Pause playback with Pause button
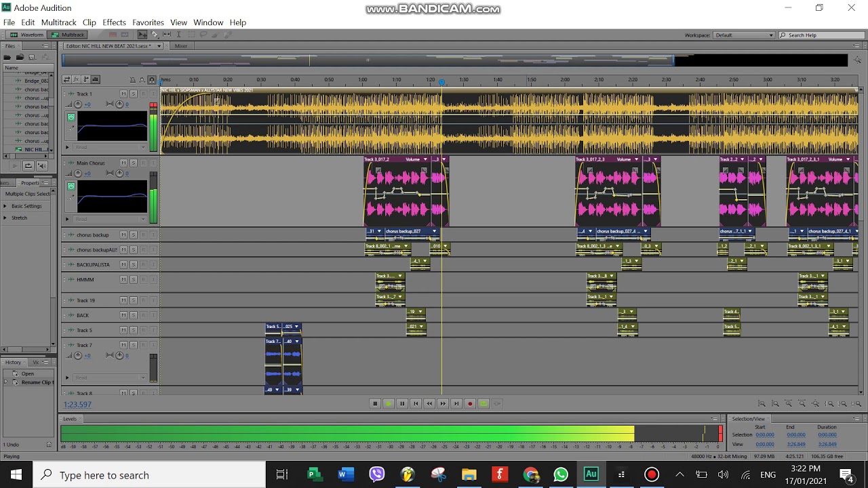Screen dimensions: 868x488 402,403
